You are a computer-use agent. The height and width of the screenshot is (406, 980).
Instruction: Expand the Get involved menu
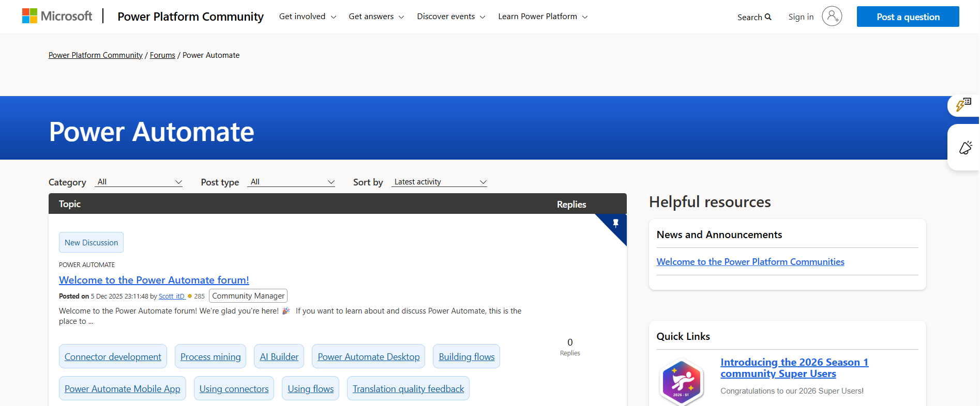pyautogui.click(x=308, y=17)
